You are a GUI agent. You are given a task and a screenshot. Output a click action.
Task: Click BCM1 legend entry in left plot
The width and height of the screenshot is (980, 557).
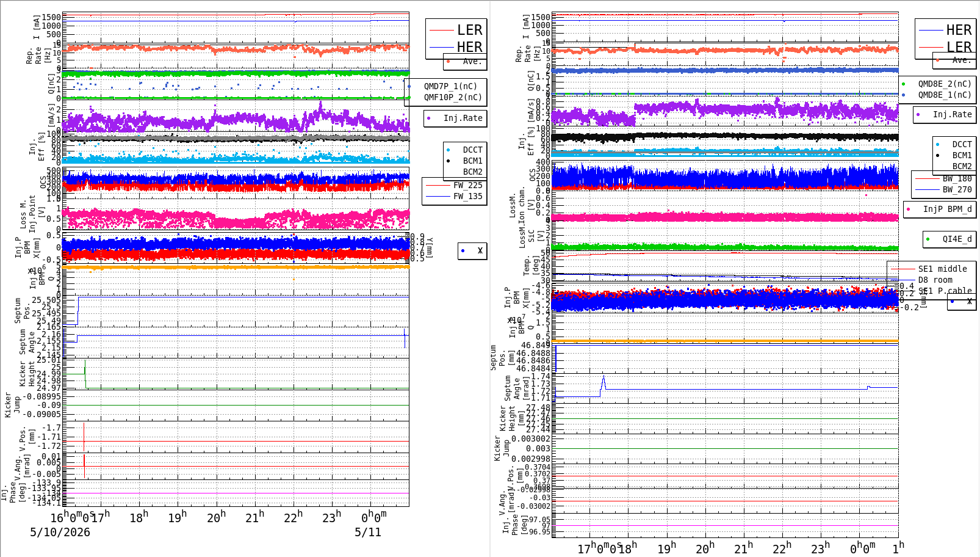click(x=465, y=161)
